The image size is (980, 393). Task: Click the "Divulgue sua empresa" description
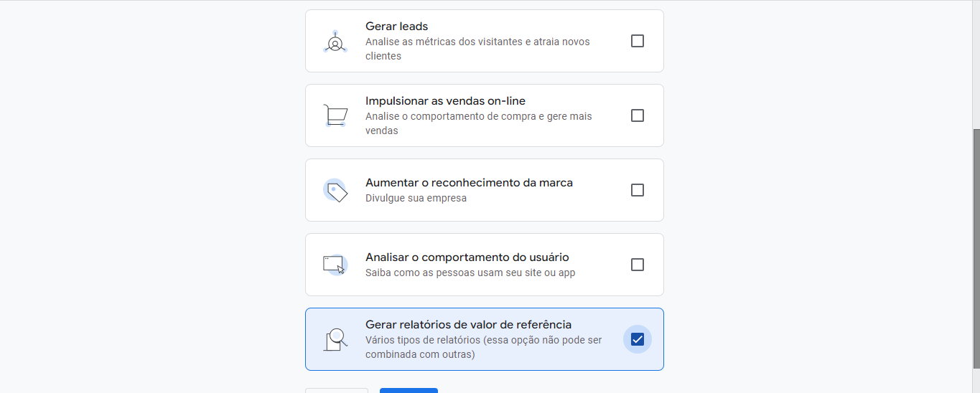pyautogui.click(x=416, y=198)
